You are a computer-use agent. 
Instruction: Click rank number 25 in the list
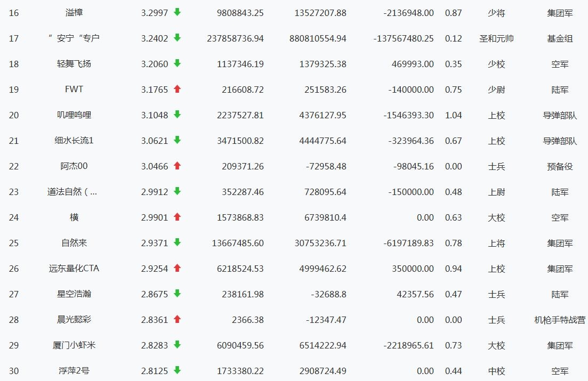14,243
